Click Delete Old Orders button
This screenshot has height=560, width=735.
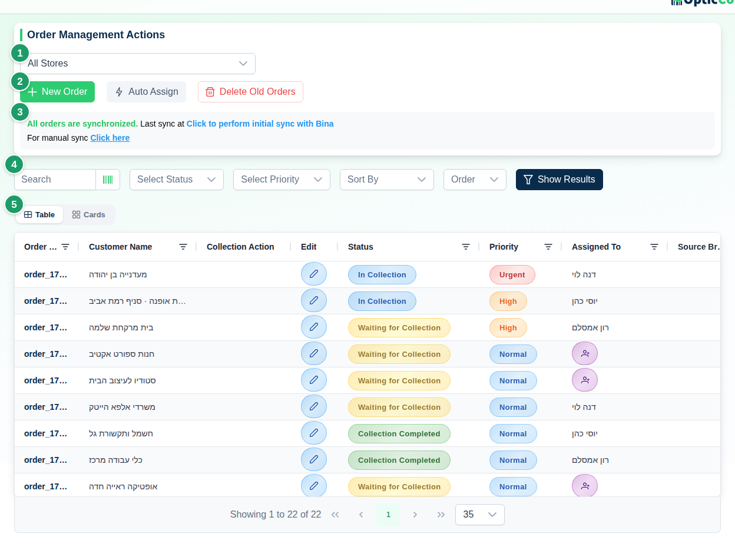(x=250, y=92)
